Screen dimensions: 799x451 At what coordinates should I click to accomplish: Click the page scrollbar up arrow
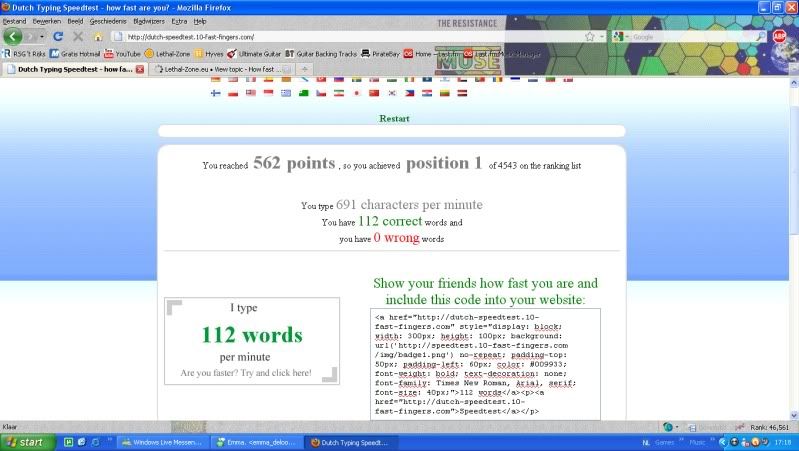[x=794, y=83]
